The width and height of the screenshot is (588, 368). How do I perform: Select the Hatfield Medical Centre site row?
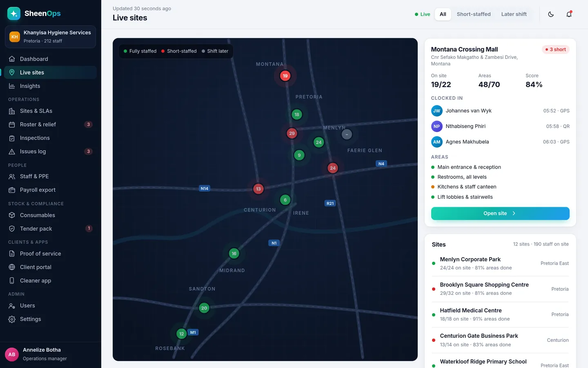coord(500,315)
